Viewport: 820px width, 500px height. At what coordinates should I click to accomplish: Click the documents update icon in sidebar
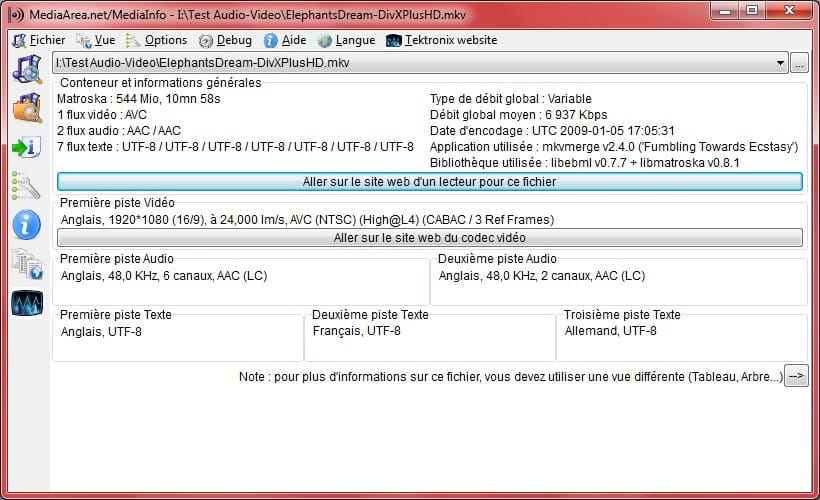tap(27, 264)
